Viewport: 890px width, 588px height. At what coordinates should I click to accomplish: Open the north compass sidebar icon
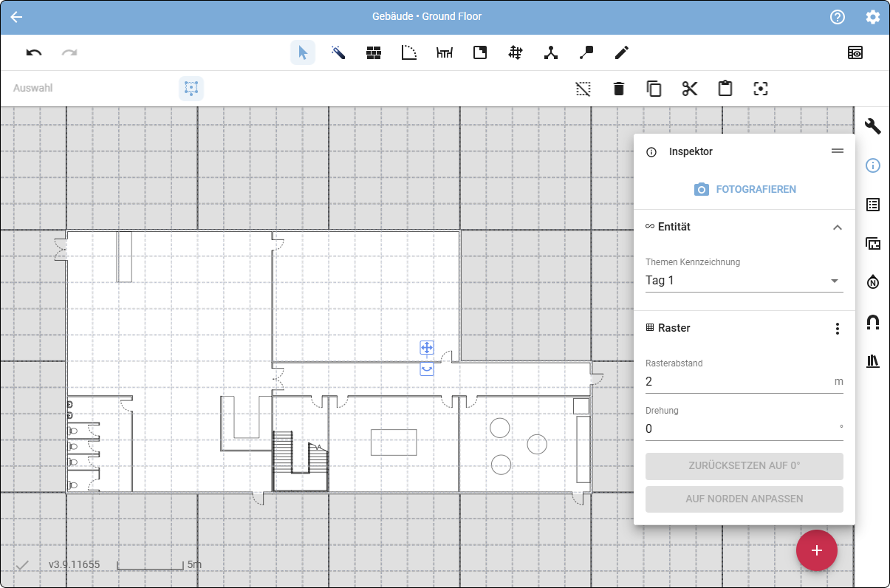(x=873, y=282)
